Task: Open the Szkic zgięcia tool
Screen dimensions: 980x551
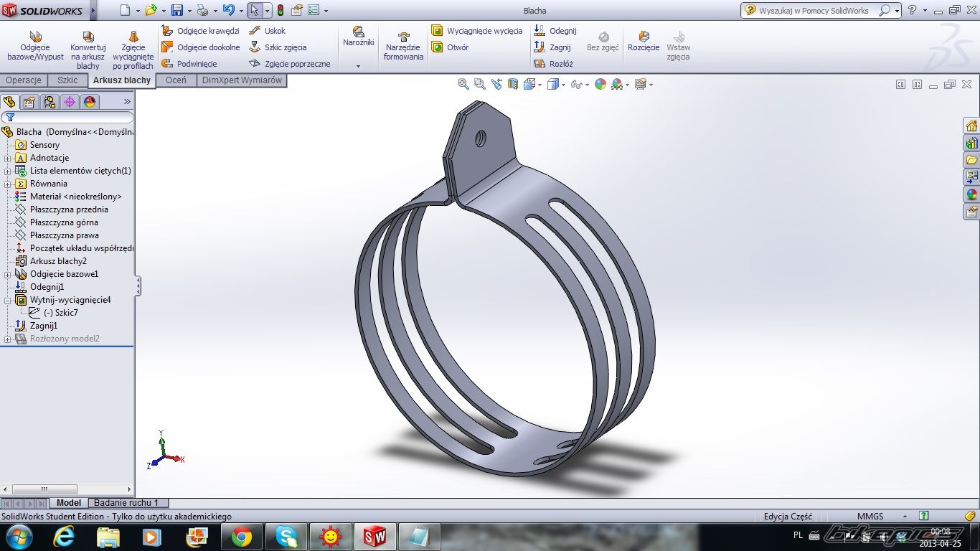Action: click(x=278, y=47)
